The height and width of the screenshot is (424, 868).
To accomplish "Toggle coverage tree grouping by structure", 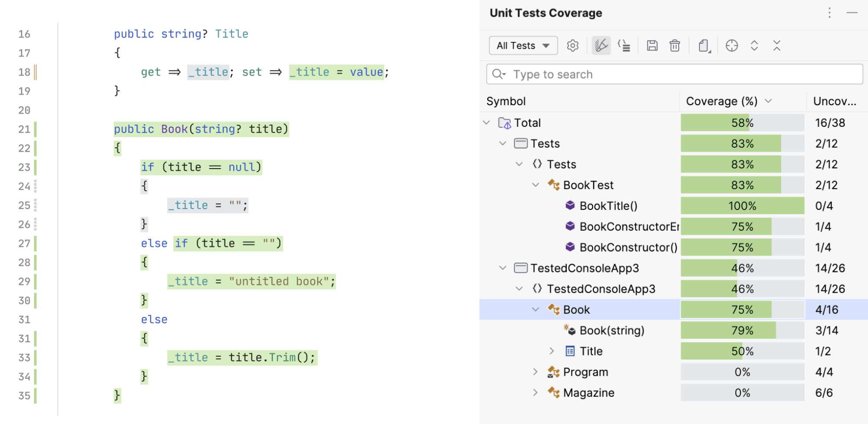I will (624, 46).
